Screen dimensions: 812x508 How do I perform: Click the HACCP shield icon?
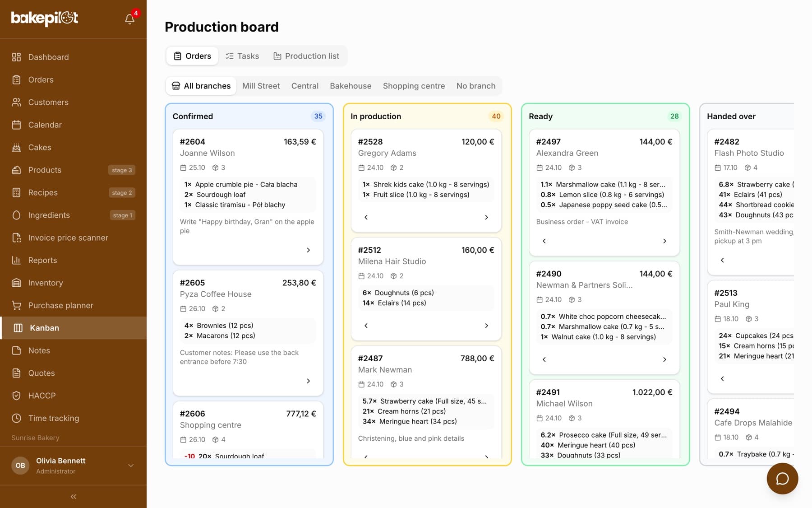coord(17,396)
